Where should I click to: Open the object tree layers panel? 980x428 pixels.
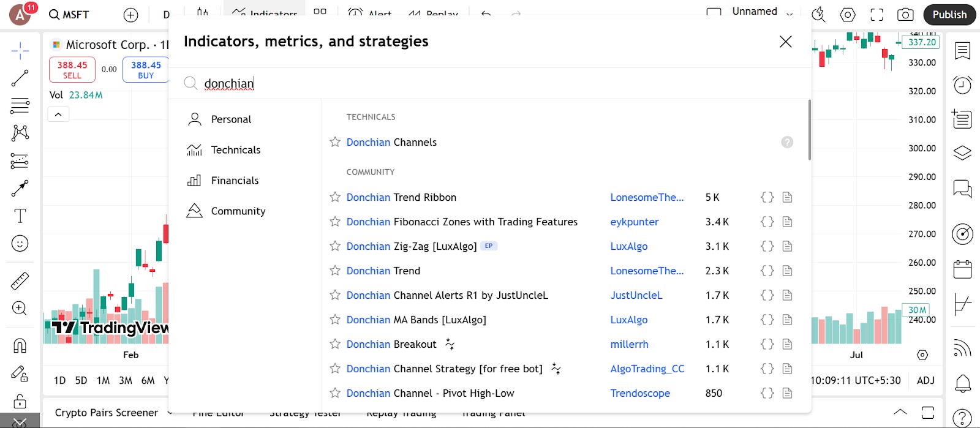click(963, 152)
